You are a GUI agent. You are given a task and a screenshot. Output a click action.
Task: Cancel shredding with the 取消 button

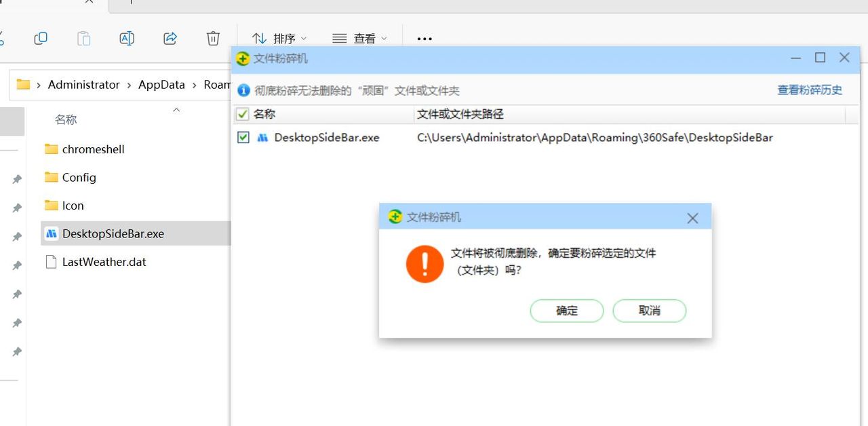click(650, 311)
